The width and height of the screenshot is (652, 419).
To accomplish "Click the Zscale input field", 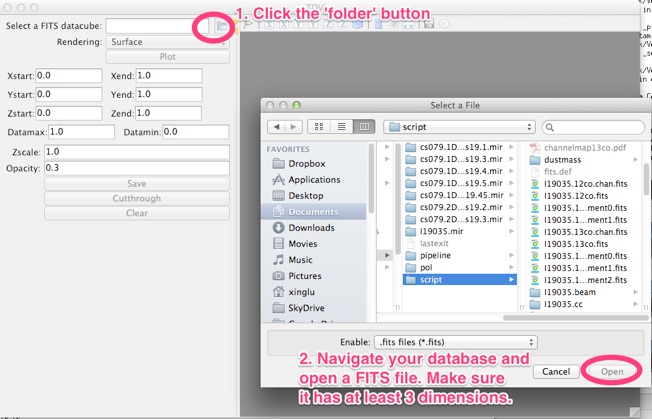I will tap(136, 151).
